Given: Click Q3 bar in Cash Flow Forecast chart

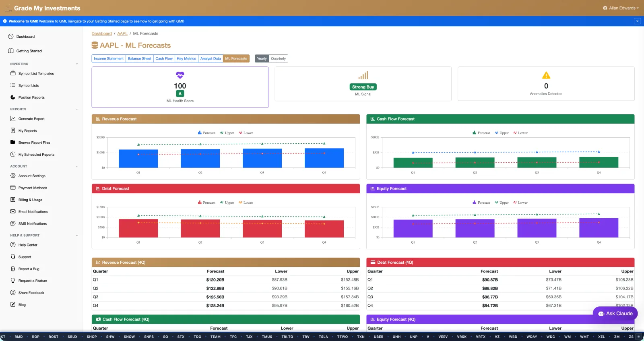Looking at the screenshot, I should [537, 162].
